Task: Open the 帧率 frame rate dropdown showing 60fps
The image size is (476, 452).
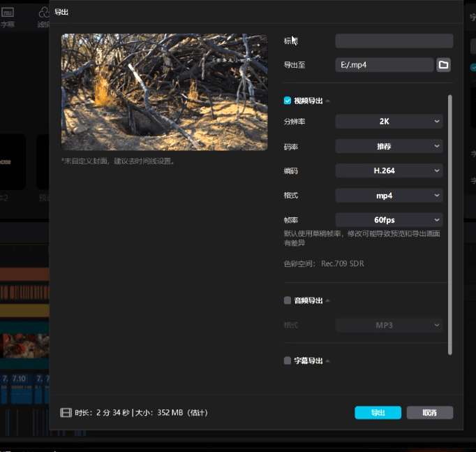Action: point(389,219)
